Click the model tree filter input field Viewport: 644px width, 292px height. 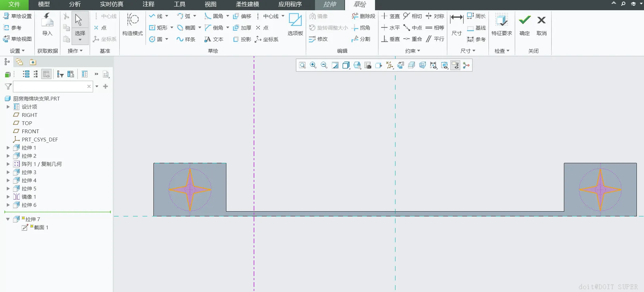click(x=50, y=87)
